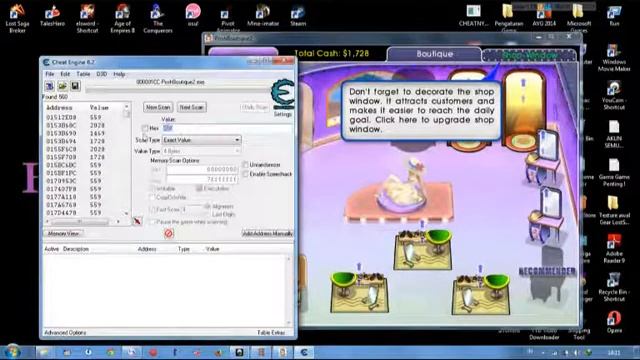Open the Value Type dropdown
Image resolution: width=640 pixels, height=360 pixels.
pyautogui.click(x=202, y=151)
